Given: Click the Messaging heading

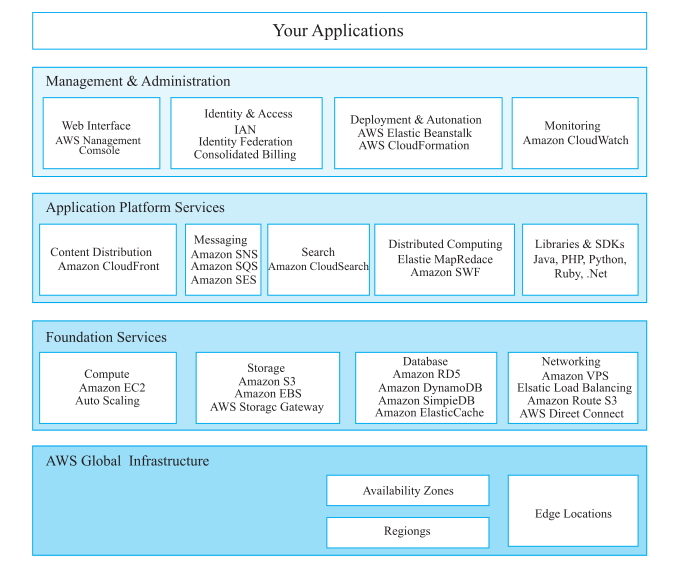Looking at the screenshot, I should click(221, 240).
